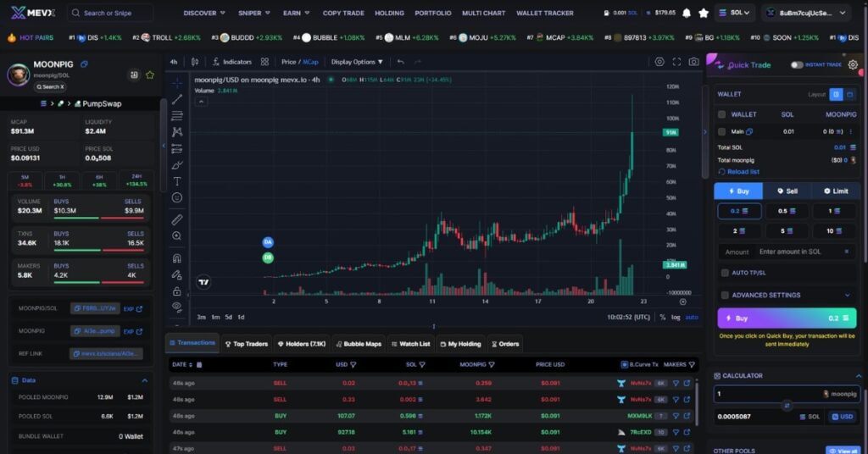868x454 pixels.
Task: Open the Orders tab
Action: tap(505, 344)
